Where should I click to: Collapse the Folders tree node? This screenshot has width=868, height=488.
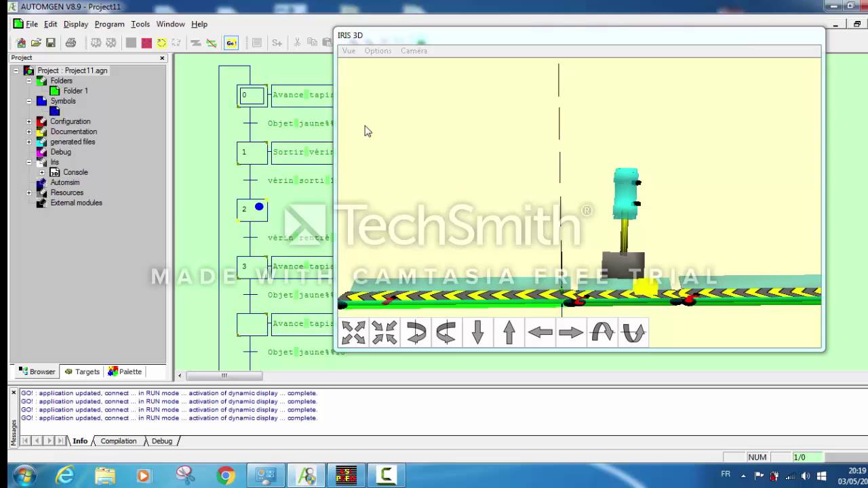tap(29, 81)
